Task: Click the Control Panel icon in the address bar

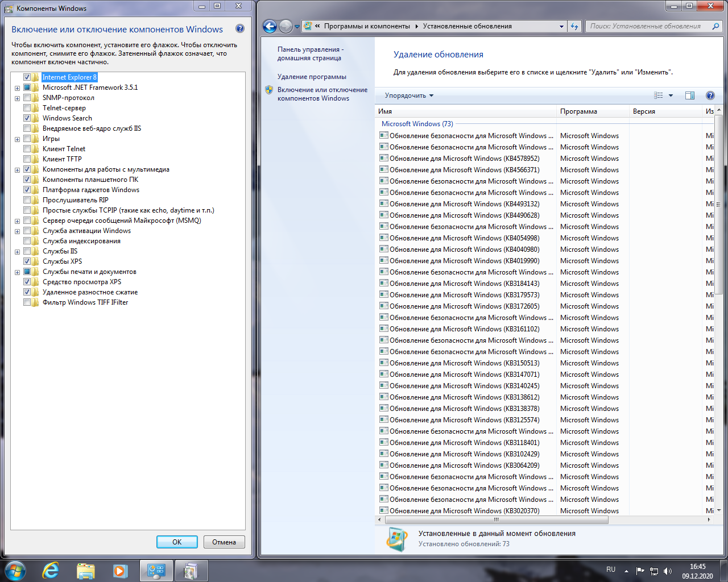Action: (x=308, y=26)
